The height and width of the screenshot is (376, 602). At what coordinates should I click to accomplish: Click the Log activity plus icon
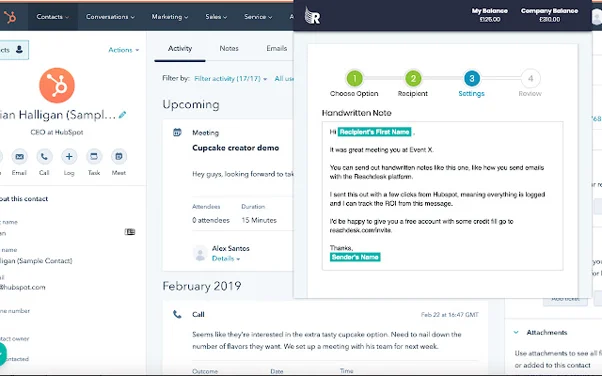click(x=69, y=156)
